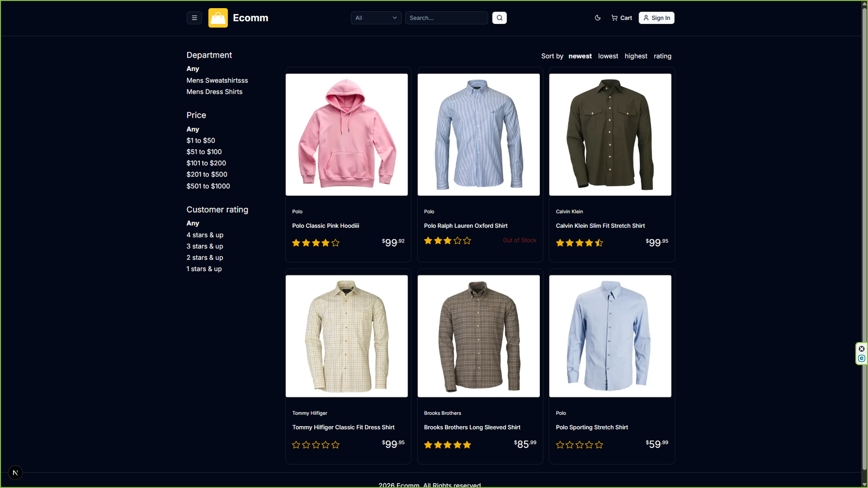Sort products by lowest price
Image resolution: width=868 pixels, height=488 pixels.
point(608,56)
